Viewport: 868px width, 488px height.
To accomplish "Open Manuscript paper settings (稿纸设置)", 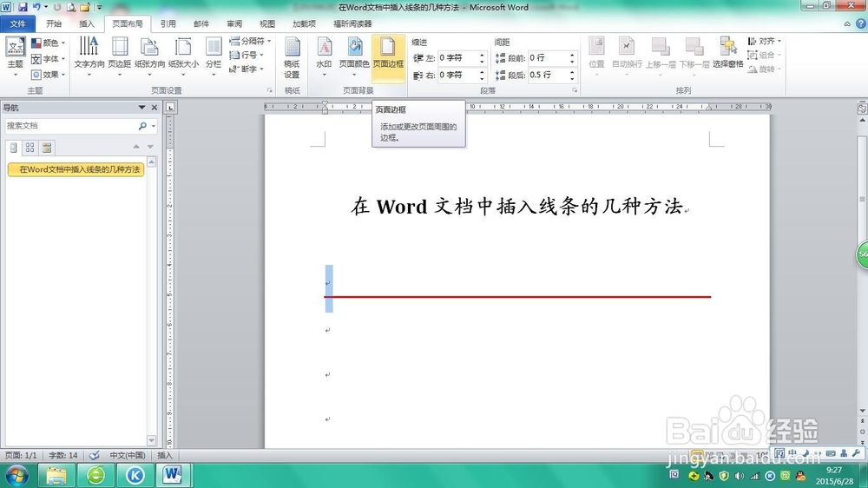I will [x=292, y=59].
